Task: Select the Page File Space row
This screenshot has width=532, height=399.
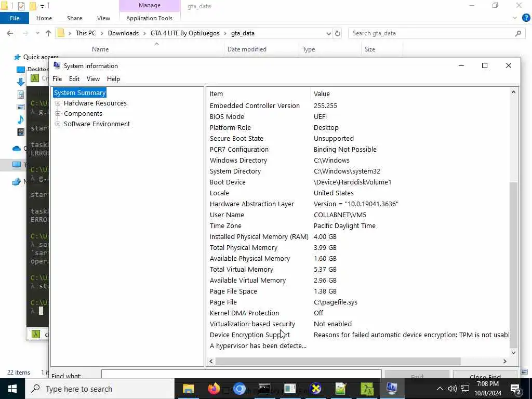Action: pos(358,291)
